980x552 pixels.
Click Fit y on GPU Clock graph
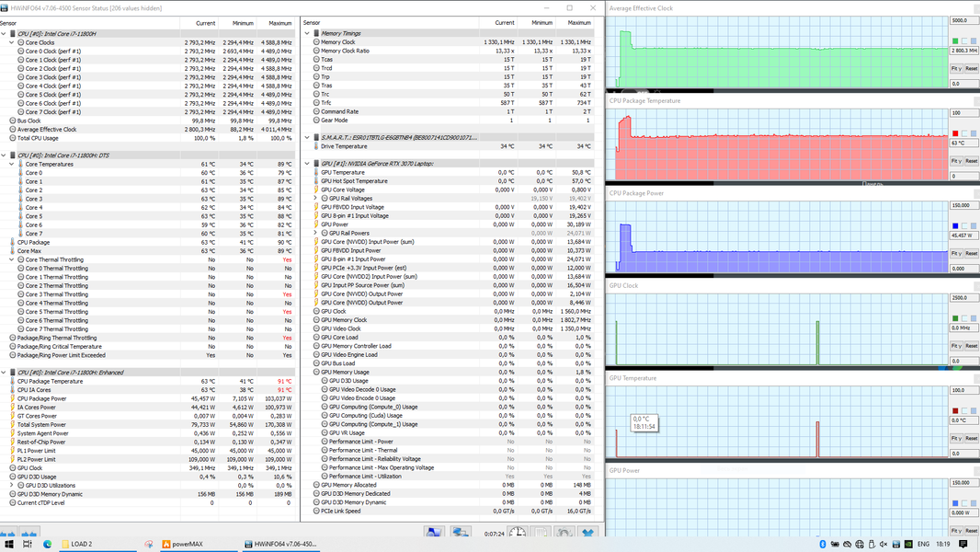point(956,346)
